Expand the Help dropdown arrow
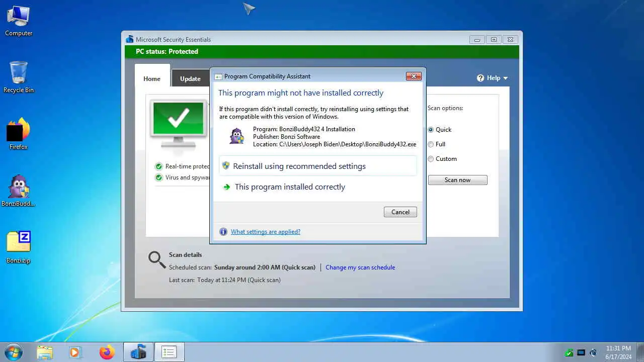This screenshot has width=644, height=362. click(x=506, y=78)
